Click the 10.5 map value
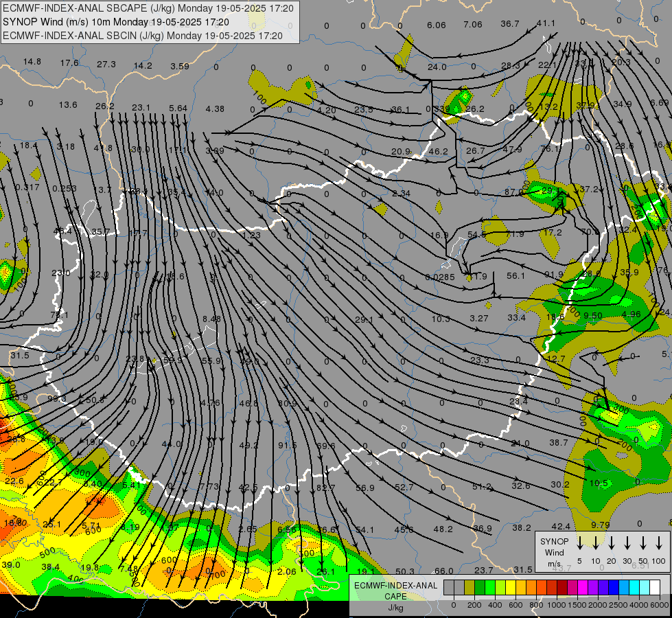Screen dimensions: 672x618 click(x=599, y=483)
